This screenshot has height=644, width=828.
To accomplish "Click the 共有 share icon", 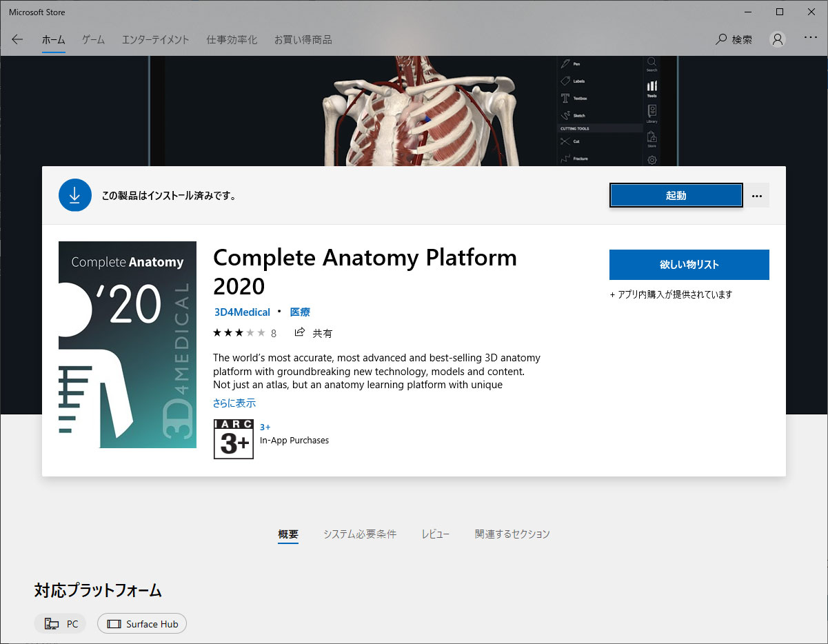I will pyautogui.click(x=314, y=333).
